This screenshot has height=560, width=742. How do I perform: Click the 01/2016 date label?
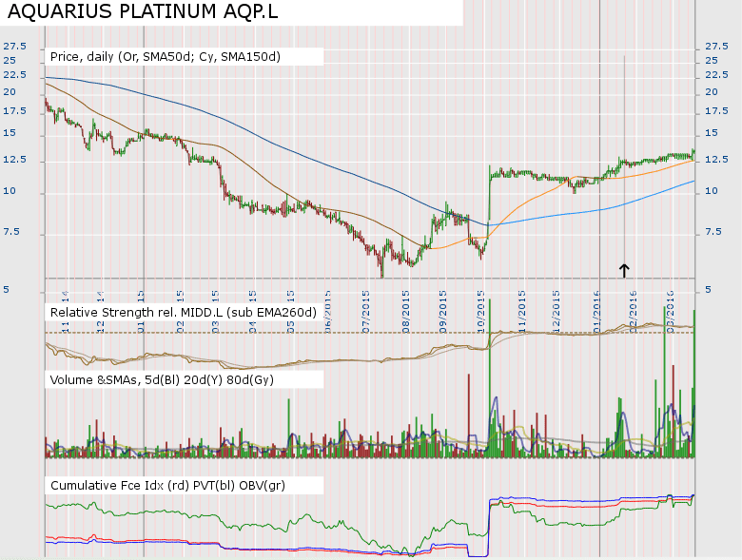(596, 306)
